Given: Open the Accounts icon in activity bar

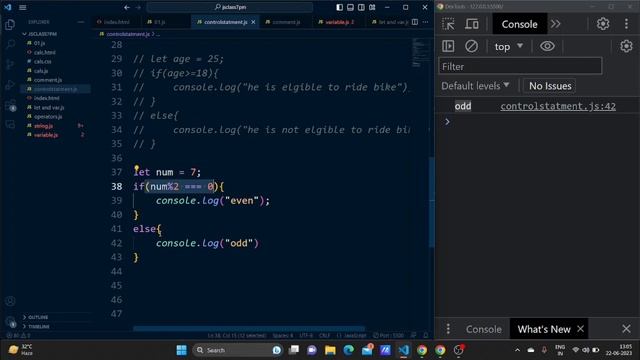Looking at the screenshot, I should pyautogui.click(x=10, y=301).
